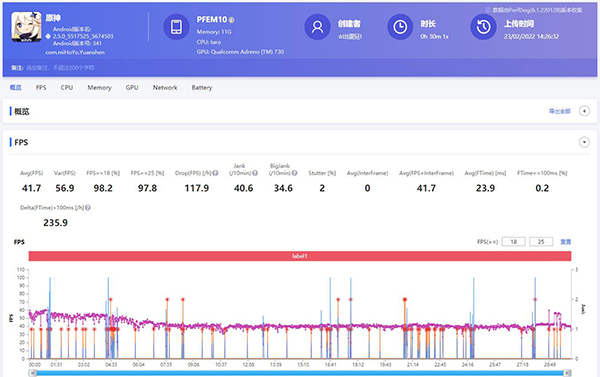The image size is (600, 377).
Task: Click the left handle of timeline slider
Action: click(x=33, y=373)
